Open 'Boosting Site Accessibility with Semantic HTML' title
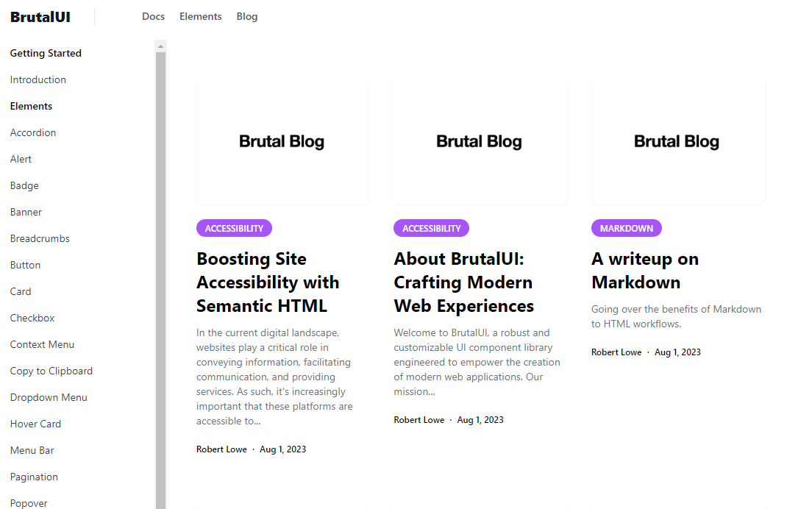Image resolution: width=812 pixels, height=509 pixels. coord(268,282)
